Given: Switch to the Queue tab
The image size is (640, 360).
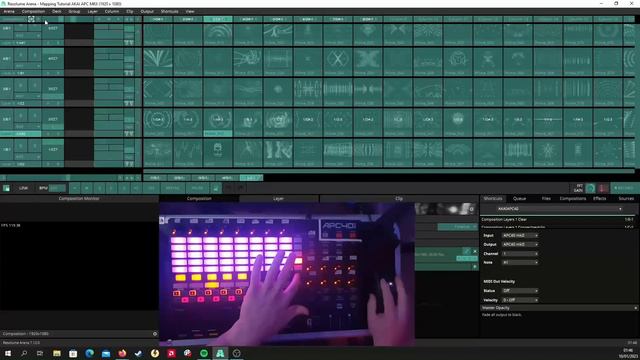Looking at the screenshot, I should pos(519,198).
